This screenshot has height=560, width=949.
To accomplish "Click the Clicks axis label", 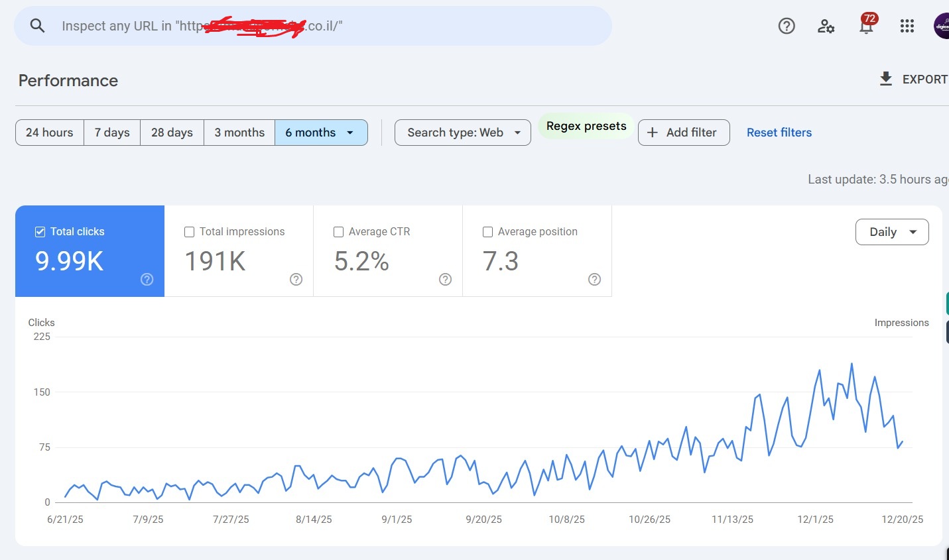I will pos(41,323).
